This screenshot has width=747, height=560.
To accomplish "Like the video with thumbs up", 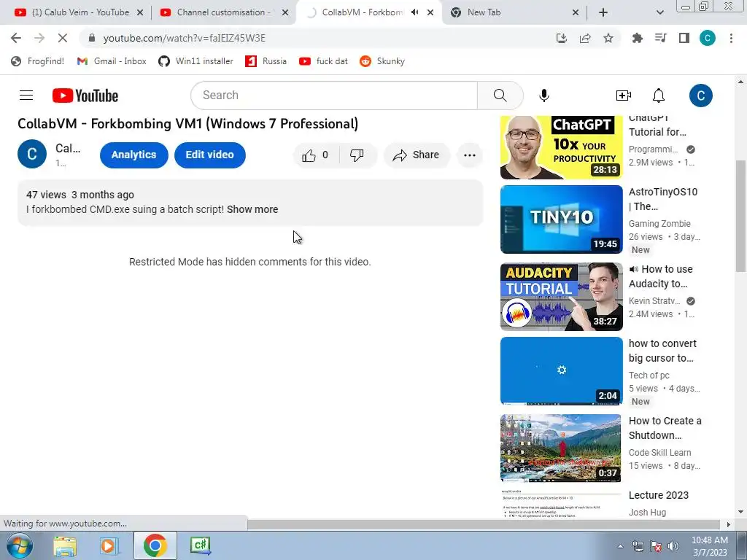I will coord(315,155).
